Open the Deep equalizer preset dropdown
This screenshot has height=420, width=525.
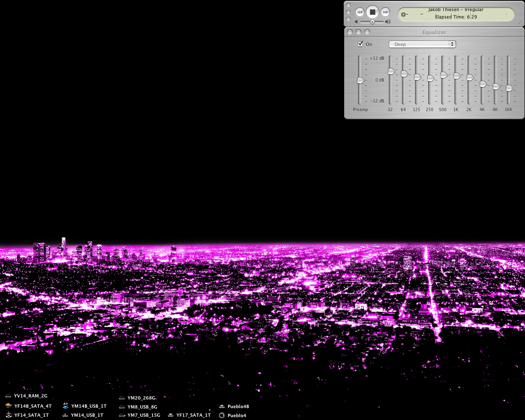point(422,44)
